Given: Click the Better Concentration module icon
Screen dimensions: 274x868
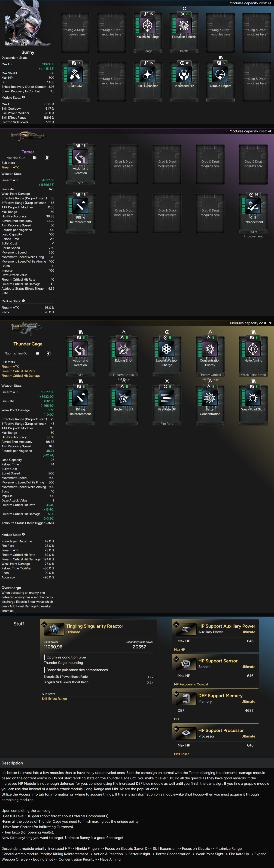Looking at the screenshot, I should click(210, 398).
